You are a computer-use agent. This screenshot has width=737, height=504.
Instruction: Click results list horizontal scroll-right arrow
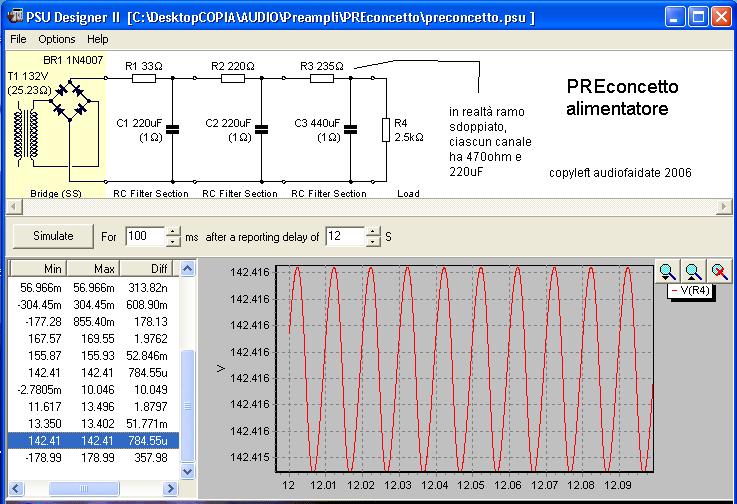(171, 488)
